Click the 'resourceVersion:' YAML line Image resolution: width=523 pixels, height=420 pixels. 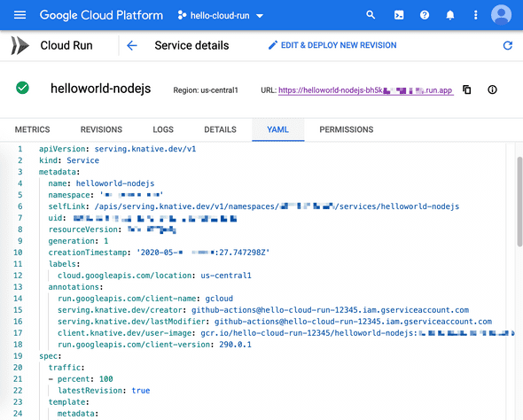pos(112,229)
